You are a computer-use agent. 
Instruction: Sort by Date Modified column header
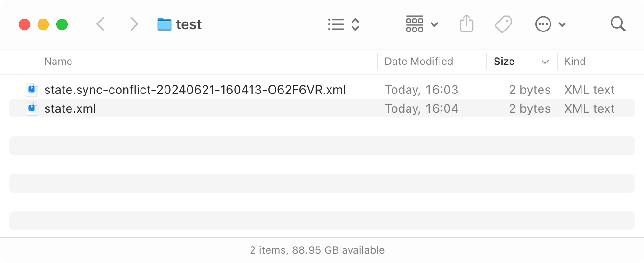pyautogui.click(x=418, y=62)
